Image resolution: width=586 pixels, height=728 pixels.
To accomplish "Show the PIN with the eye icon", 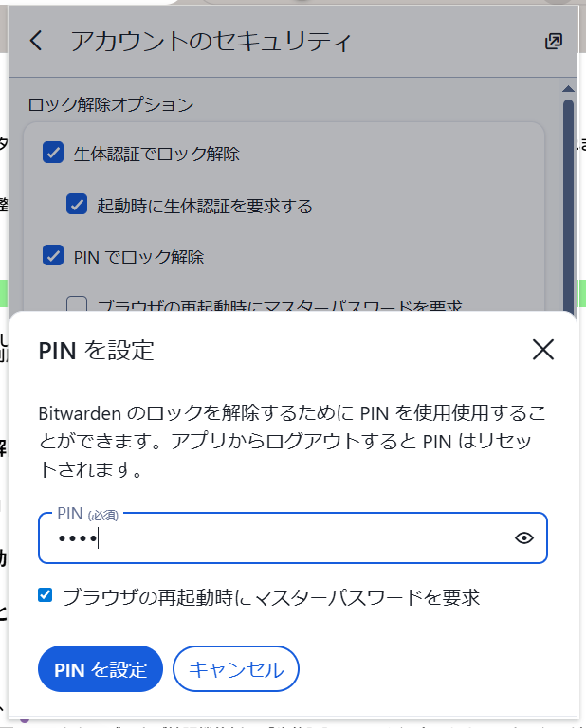I will click(524, 538).
